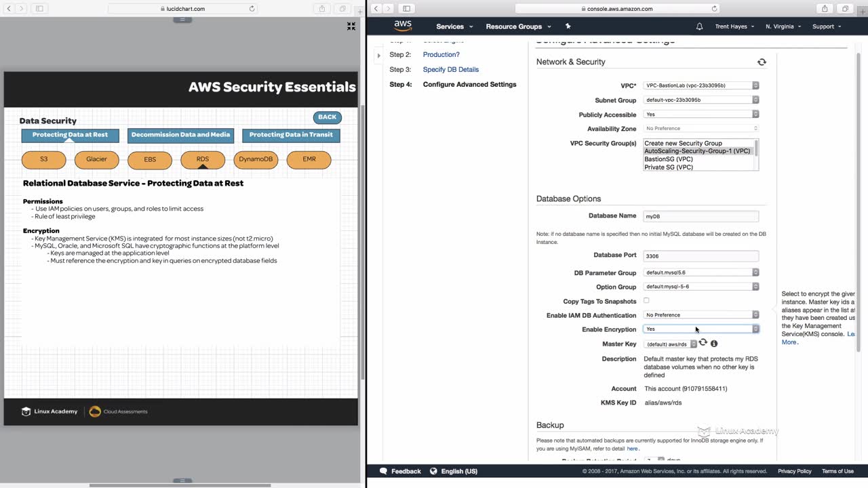Open the Enable Encryption dropdown

point(701,329)
